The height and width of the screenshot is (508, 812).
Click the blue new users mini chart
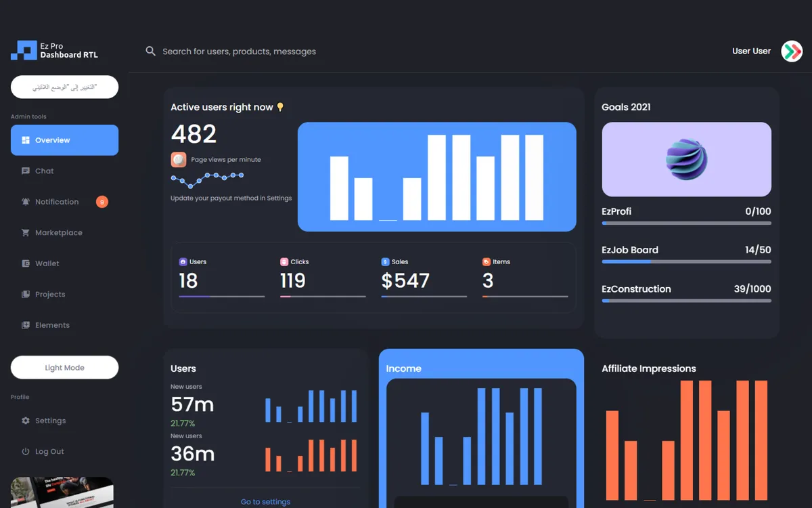click(x=311, y=406)
